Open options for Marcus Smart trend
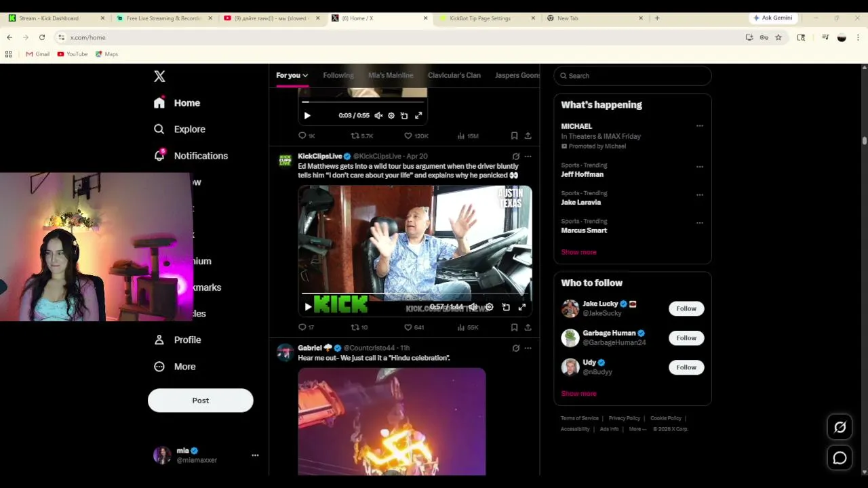The image size is (868, 488). pos(699,223)
